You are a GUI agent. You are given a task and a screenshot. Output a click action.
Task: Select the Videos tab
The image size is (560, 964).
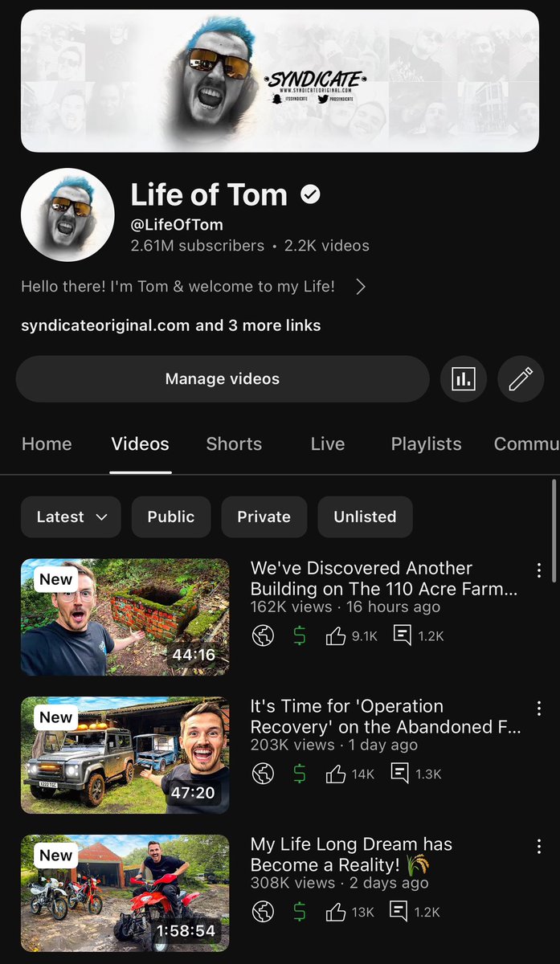click(x=140, y=443)
